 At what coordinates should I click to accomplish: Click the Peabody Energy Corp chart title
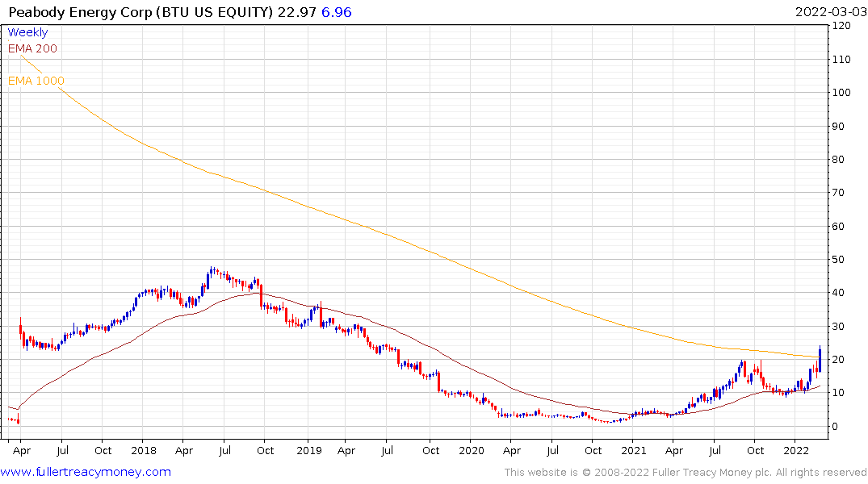[141, 12]
